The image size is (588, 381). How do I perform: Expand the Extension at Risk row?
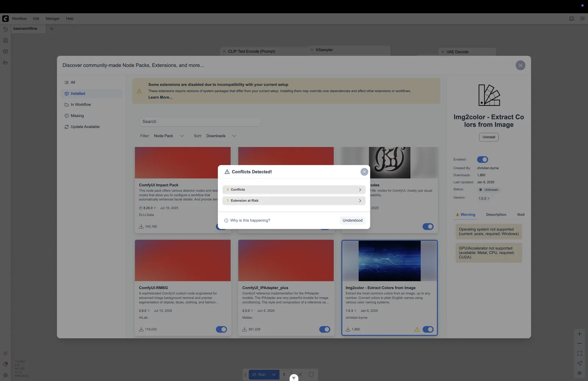pyautogui.click(x=294, y=201)
